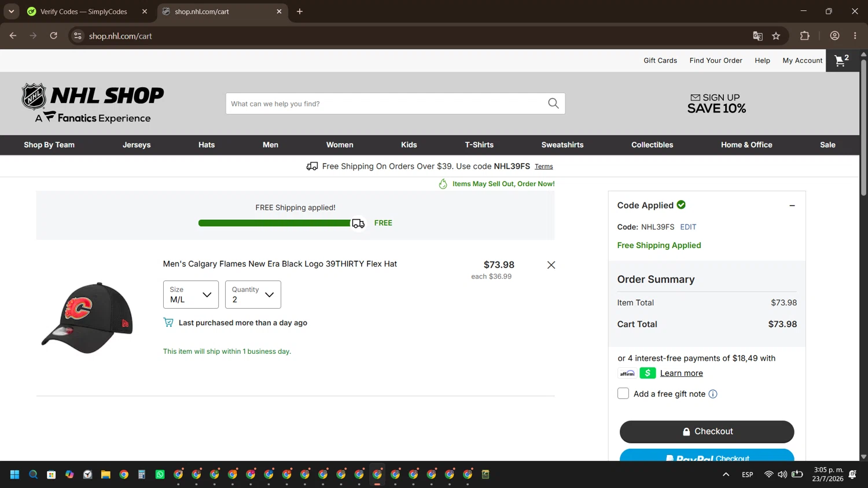This screenshot has width=868, height=488.
Task: Open the Kids menu
Action: (409, 145)
